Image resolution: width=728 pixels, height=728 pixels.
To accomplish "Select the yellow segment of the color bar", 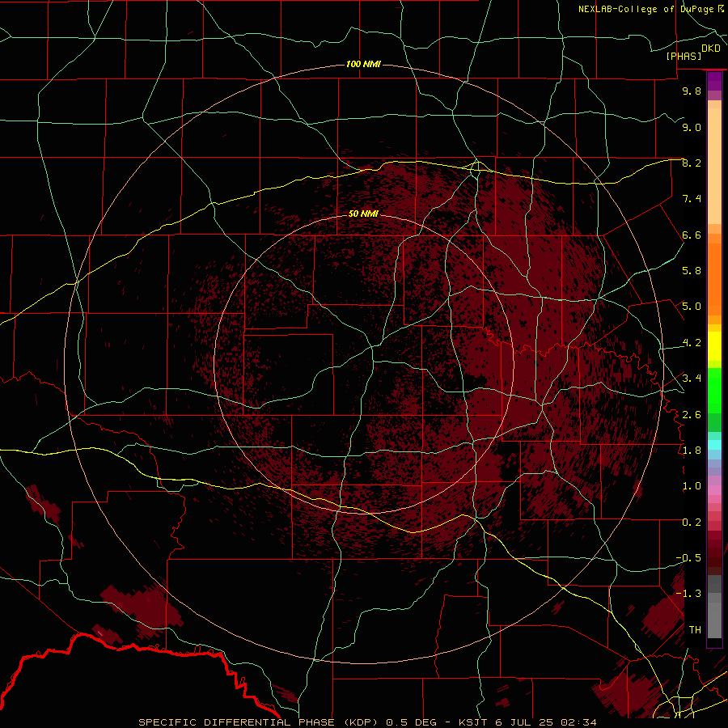I will point(714,346).
